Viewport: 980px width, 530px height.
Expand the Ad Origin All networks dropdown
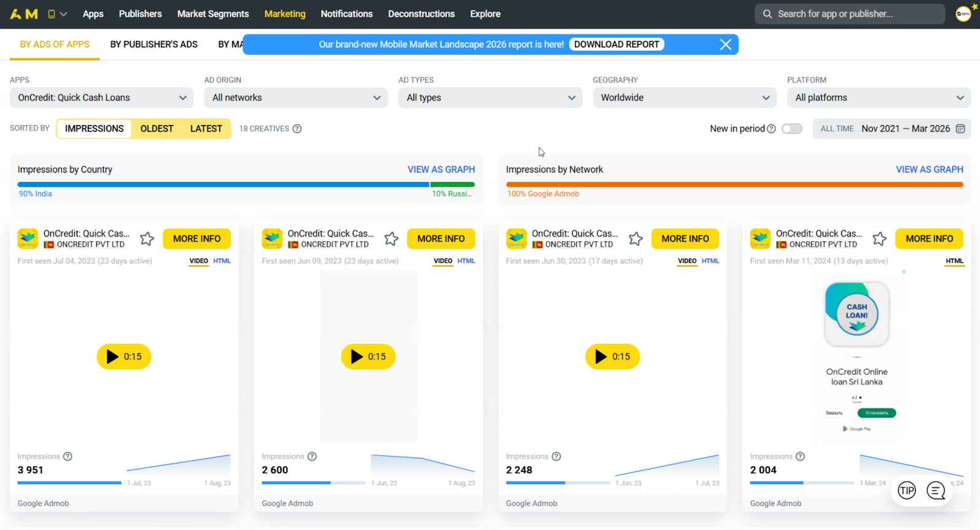(x=296, y=97)
